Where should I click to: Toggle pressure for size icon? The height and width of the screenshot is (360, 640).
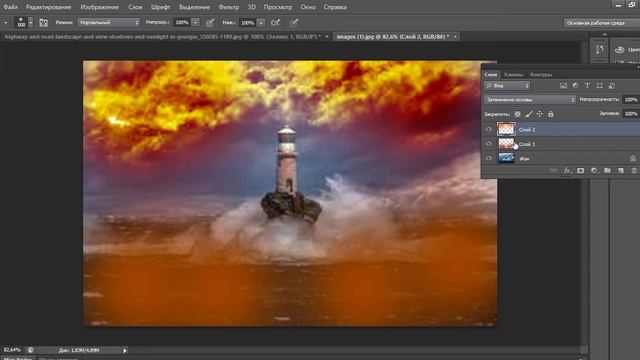coord(294,23)
